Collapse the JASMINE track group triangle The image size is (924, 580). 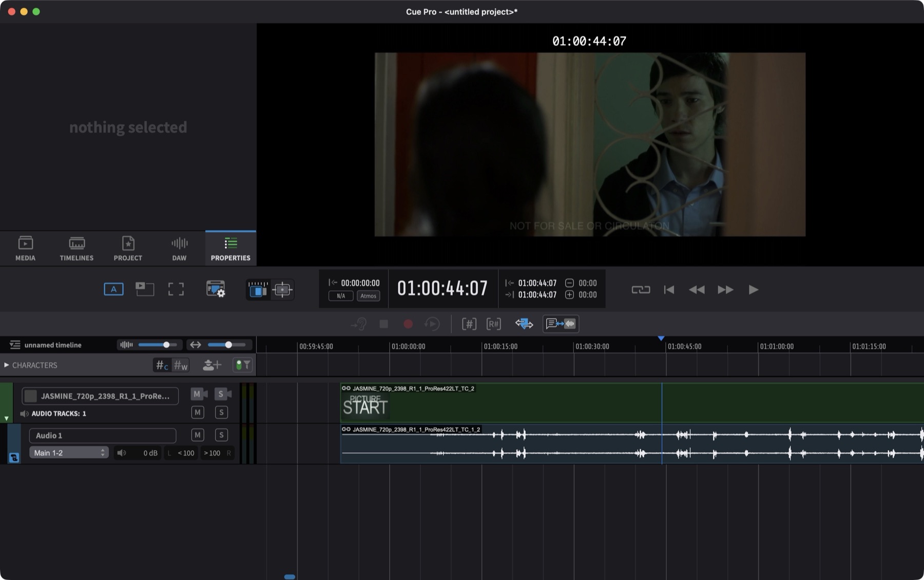tap(6, 418)
